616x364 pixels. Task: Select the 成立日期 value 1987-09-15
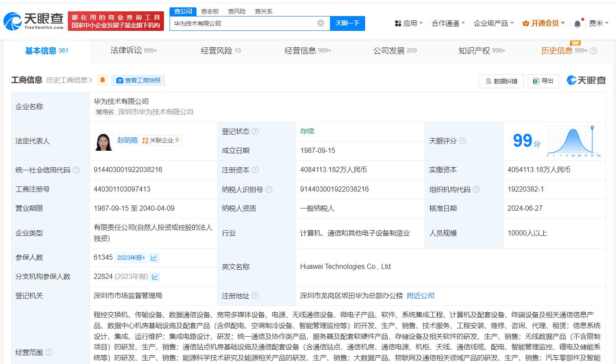pyautogui.click(x=318, y=151)
